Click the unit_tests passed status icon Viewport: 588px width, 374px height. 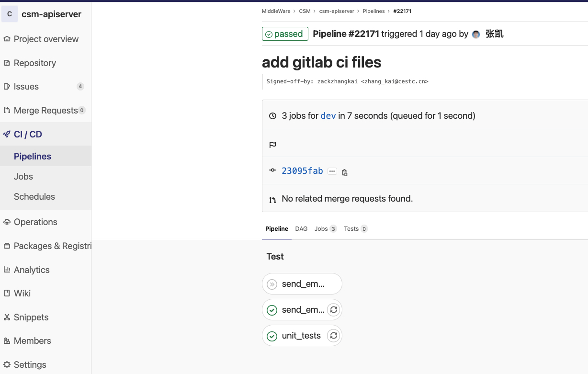click(271, 336)
